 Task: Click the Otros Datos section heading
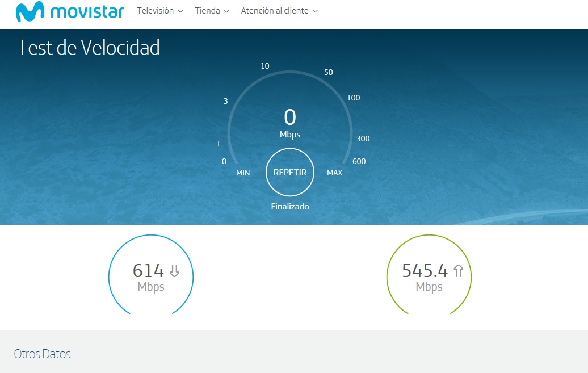[x=43, y=354]
